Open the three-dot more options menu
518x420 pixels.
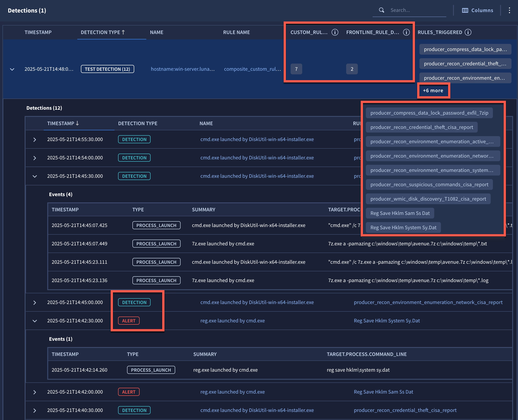pos(509,10)
